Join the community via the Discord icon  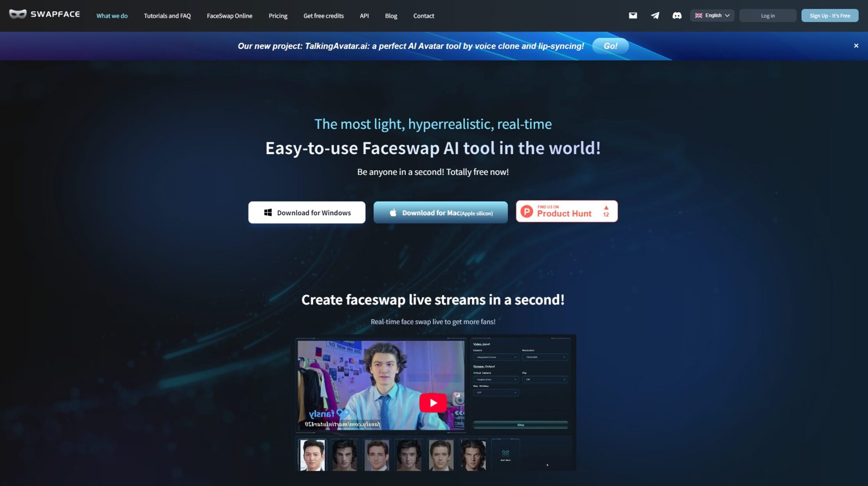(677, 15)
